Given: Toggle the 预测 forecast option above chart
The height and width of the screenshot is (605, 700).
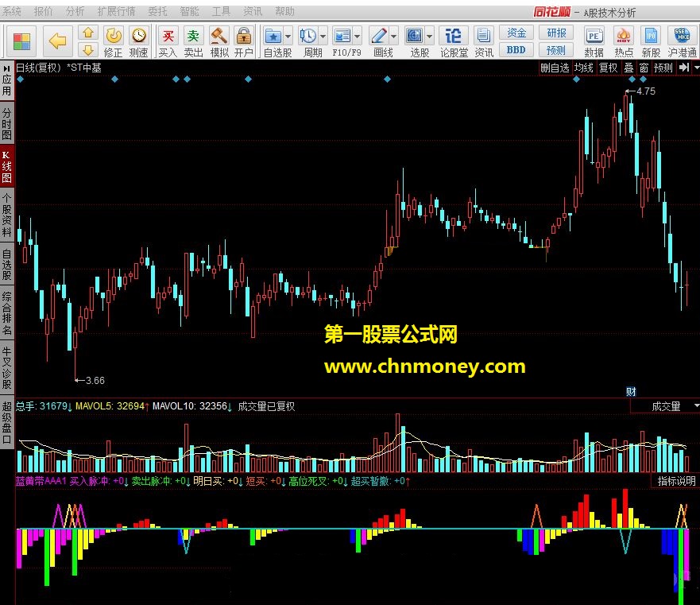Looking at the screenshot, I should (663, 68).
